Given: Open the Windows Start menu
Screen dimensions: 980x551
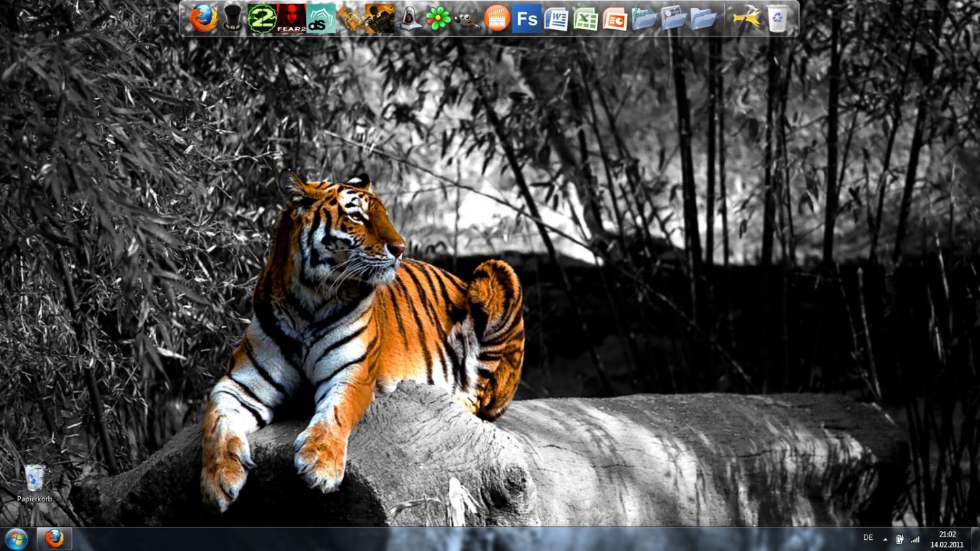Looking at the screenshot, I should pos(16,539).
